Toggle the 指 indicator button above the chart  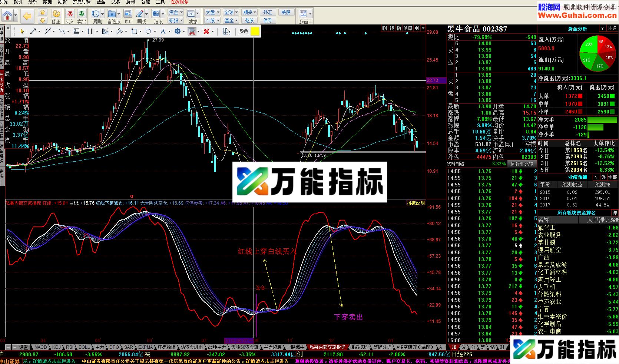(x=399, y=28)
